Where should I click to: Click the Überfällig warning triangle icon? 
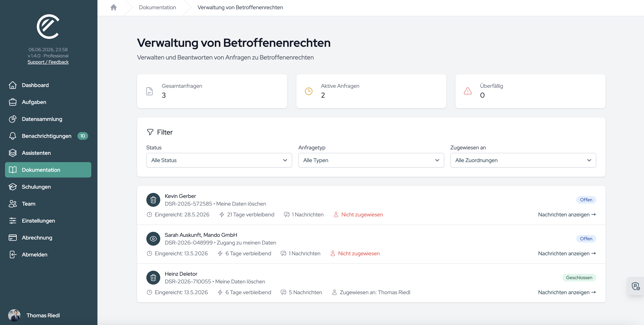click(468, 91)
